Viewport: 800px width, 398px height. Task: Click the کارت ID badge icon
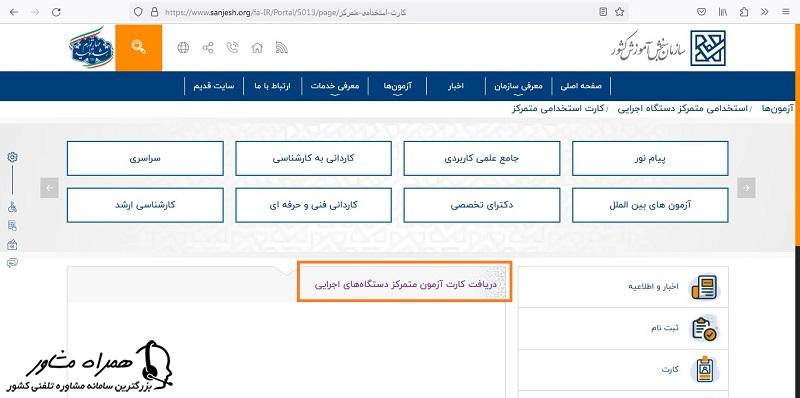click(704, 369)
